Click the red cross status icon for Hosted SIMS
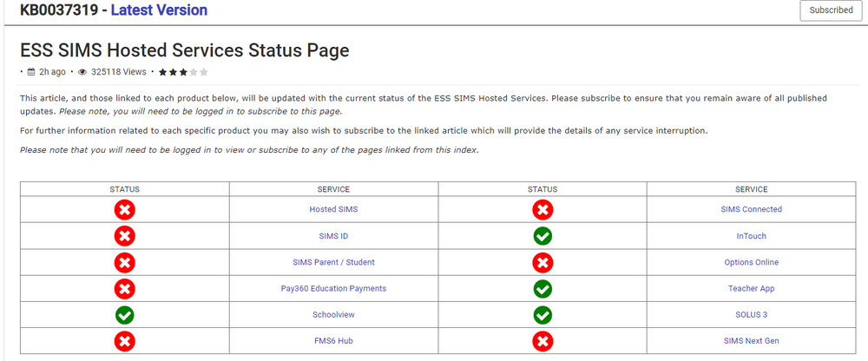The height and width of the screenshot is (361, 868). pyautogui.click(x=124, y=209)
